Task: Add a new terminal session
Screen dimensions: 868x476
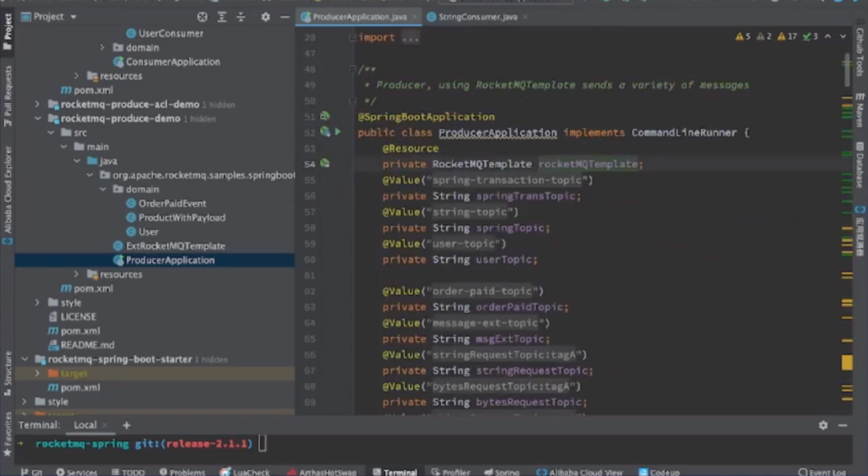Action: (126, 425)
